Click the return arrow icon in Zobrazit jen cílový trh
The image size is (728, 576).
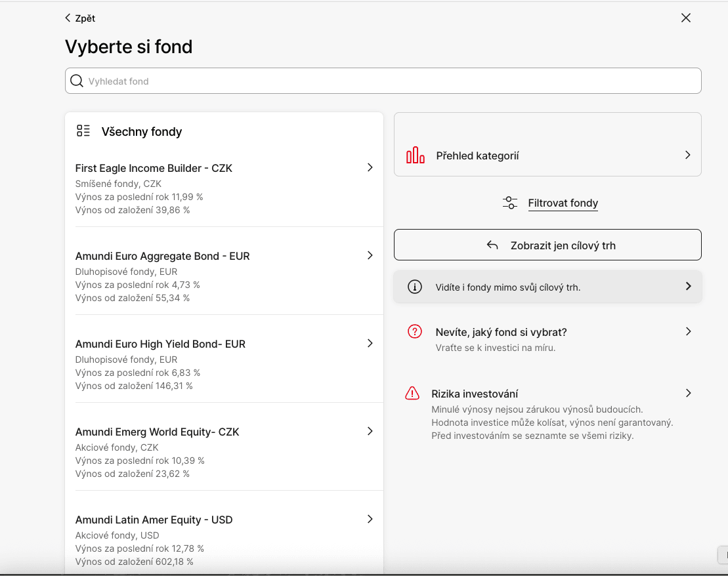coord(492,245)
